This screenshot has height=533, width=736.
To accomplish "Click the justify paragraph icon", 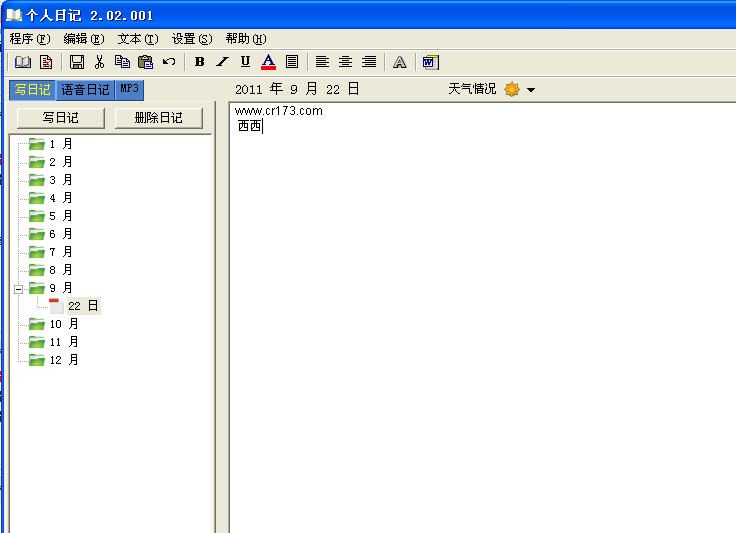I will click(x=292, y=61).
